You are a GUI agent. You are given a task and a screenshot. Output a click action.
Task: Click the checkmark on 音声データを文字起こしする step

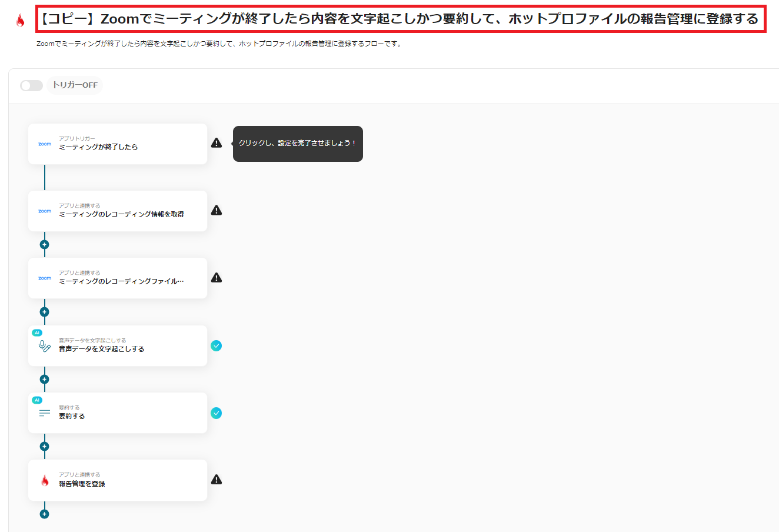(216, 345)
